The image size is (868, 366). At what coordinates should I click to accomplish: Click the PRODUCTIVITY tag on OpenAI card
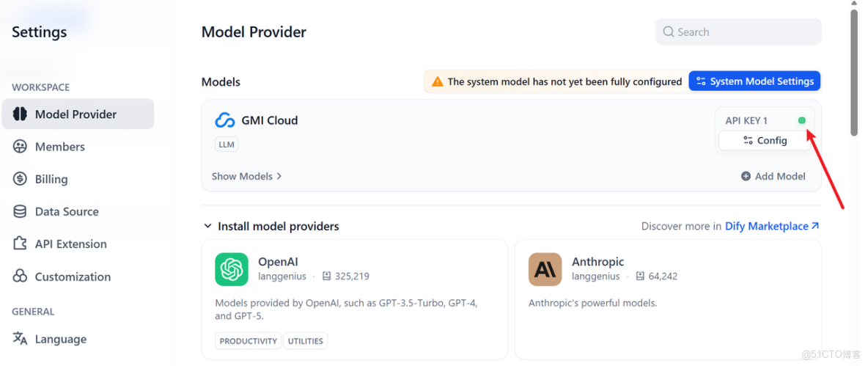click(x=248, y=341)
